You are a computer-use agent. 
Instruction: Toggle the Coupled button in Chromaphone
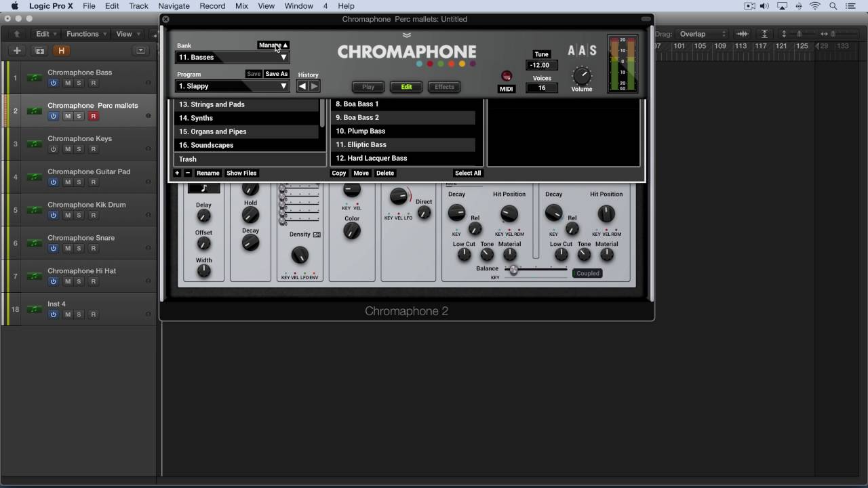coord(588,273)
